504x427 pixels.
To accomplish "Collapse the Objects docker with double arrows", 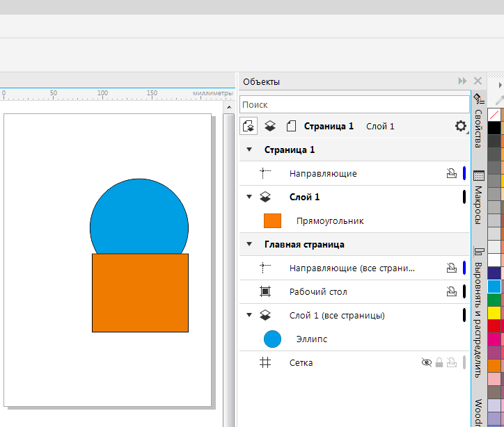I will click(x=462, y=81).
